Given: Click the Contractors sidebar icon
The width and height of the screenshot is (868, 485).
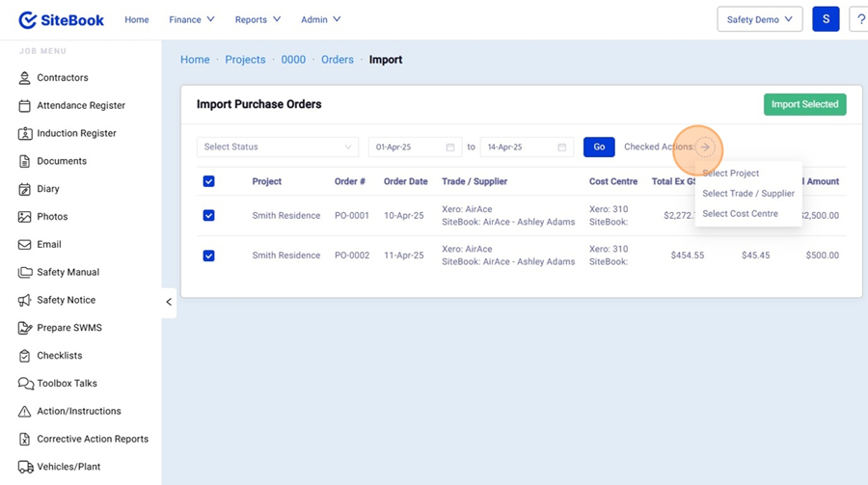Looking at the screenshot, I should (25, 78).
